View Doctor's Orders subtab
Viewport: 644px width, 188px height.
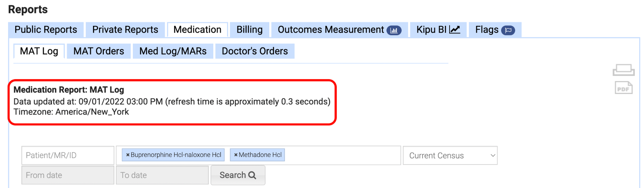pyautogui.click(x=255, y=51)
